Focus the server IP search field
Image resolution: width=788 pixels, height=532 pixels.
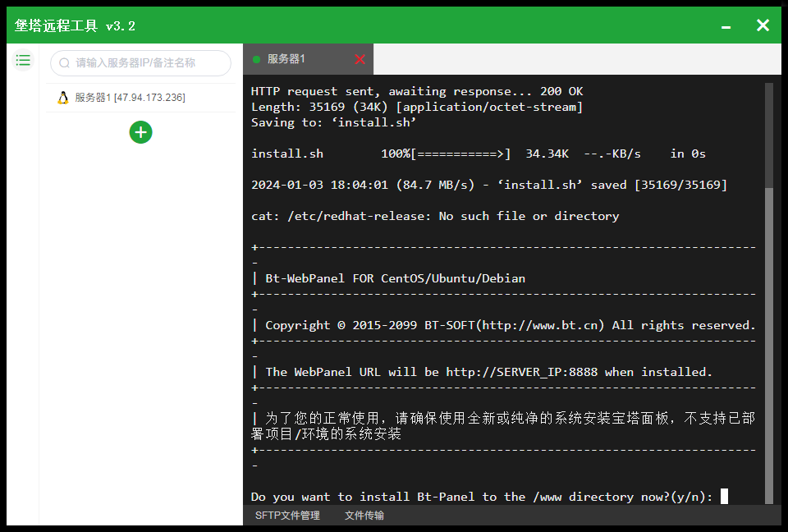[140, 63]
